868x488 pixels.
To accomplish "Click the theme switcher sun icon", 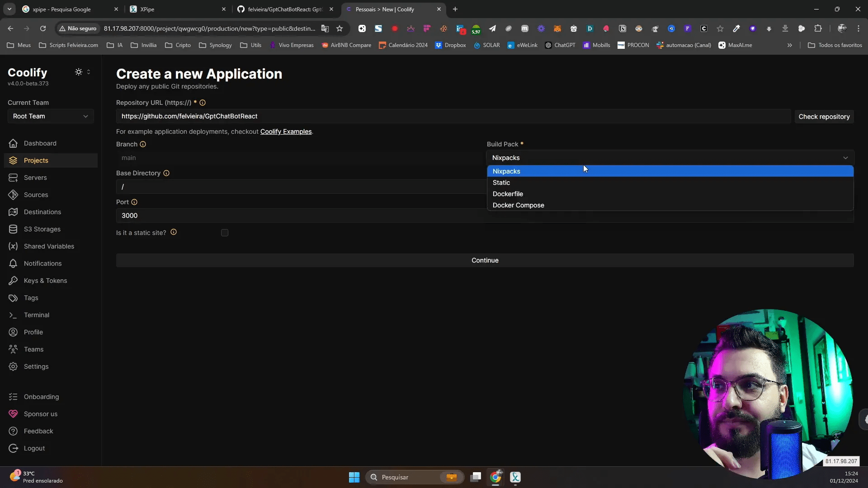I will pyautogui.click(x=79, y=72).
